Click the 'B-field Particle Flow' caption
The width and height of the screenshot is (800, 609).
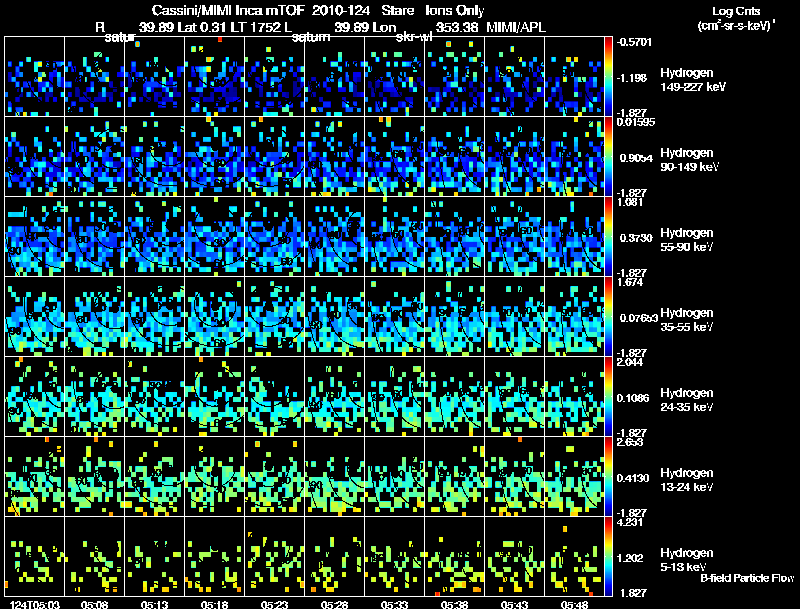[747, 578]
